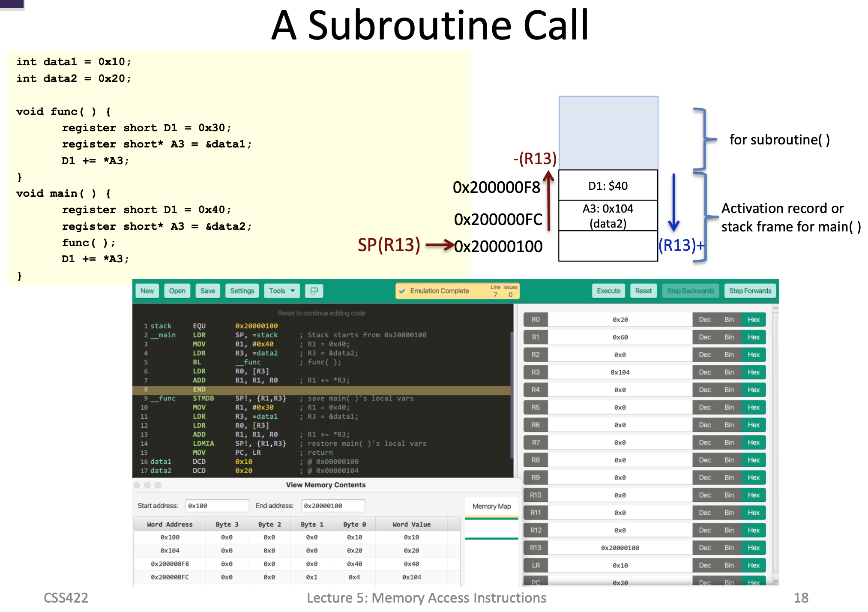Click the Start address input field
Screen dimensions: 868x612
point(217,505)
